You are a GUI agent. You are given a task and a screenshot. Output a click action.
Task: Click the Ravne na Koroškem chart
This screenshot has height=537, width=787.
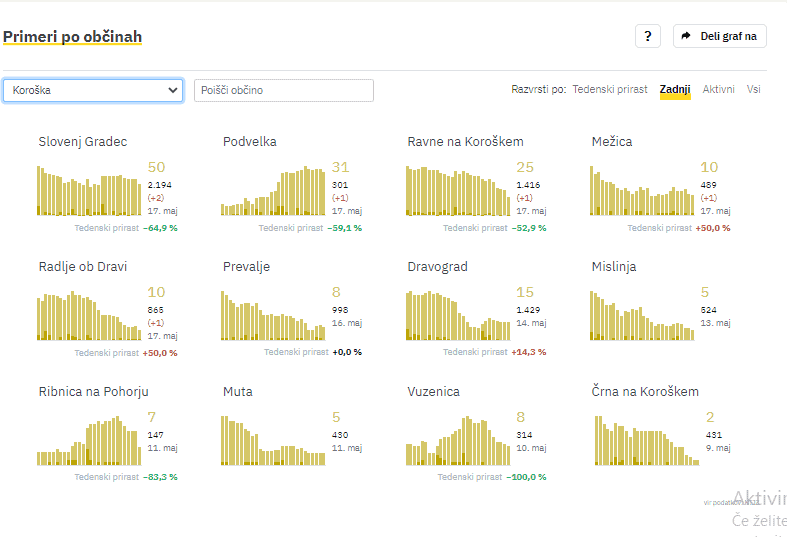pos(458,190)
